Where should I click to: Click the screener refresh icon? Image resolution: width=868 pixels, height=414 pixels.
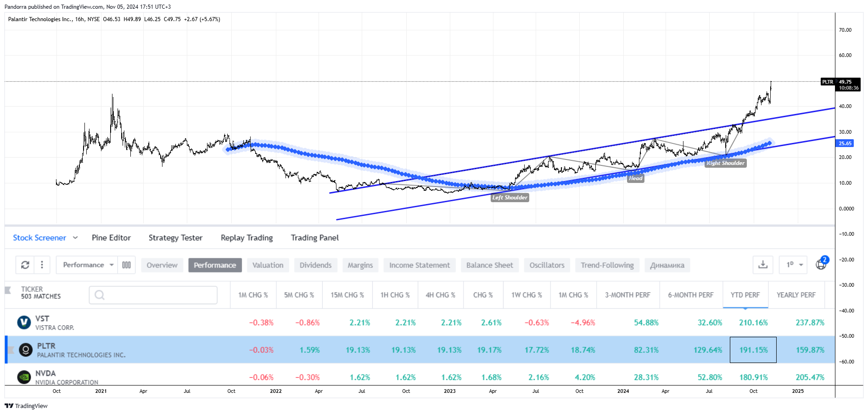point(25,265)
